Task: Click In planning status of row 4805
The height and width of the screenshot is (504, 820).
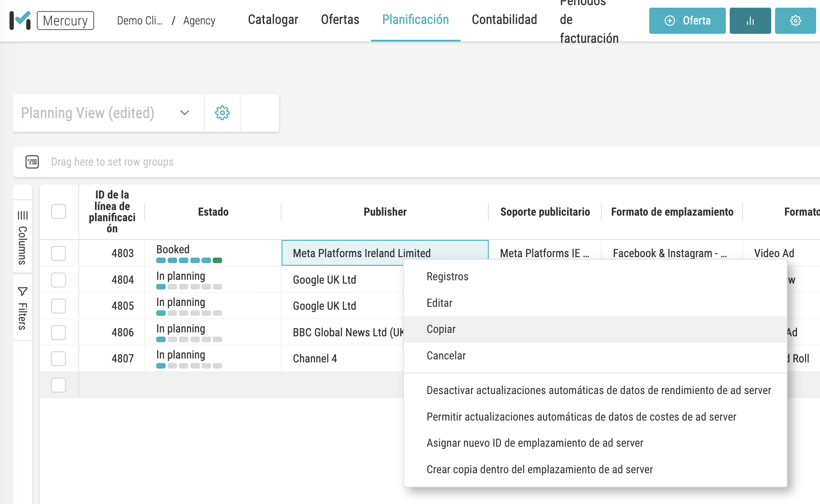Action: click(181, 302)
